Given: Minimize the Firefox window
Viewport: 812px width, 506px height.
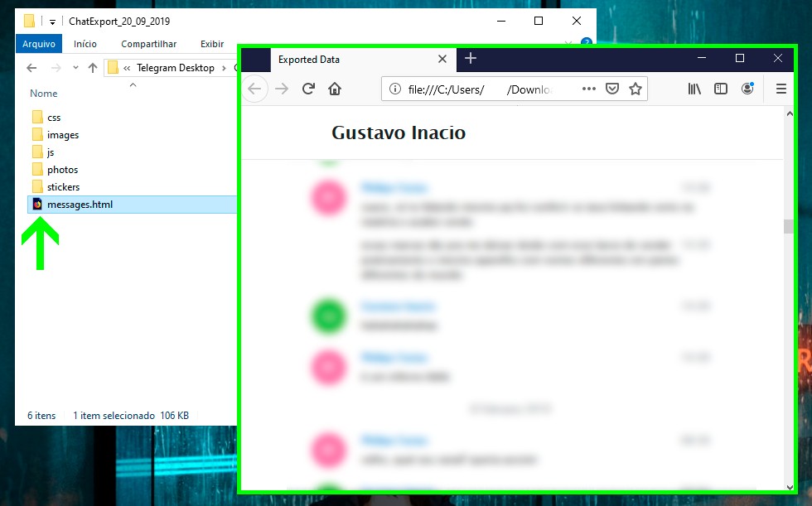Looking at the screenshot, I should (x=702, y=58).
